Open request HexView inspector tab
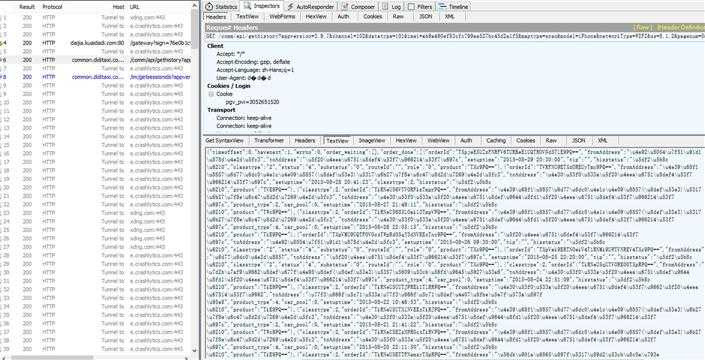705x360 pixels. click(316, 17)
